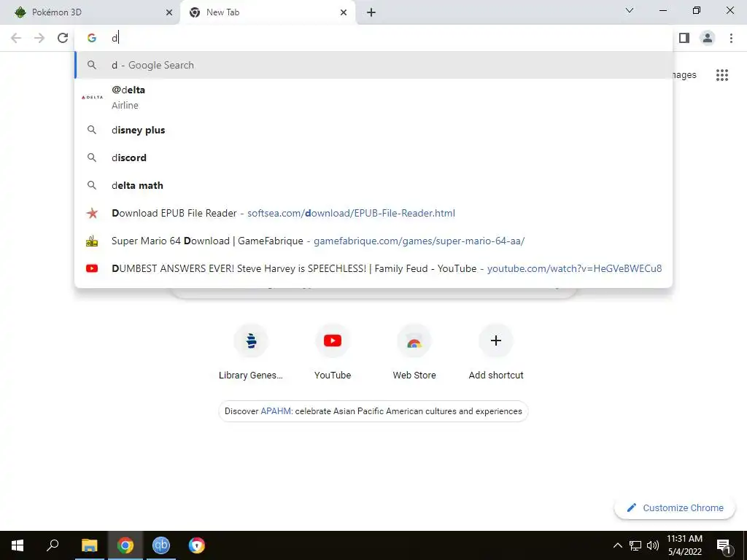Click the Delta airline logo icon

[92, 97]
